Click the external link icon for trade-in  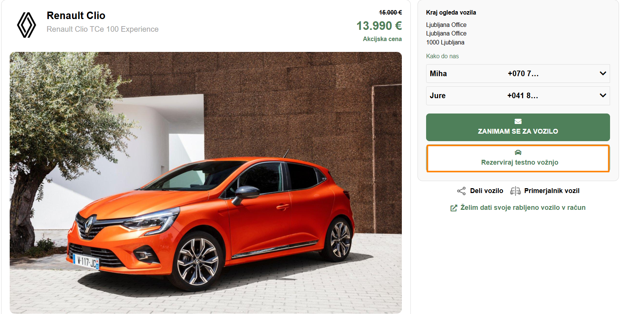[x=454, y=208]
